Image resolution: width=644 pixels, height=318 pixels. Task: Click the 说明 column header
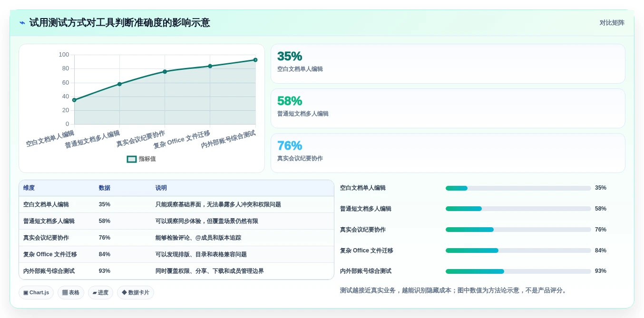tap(161, 188)
